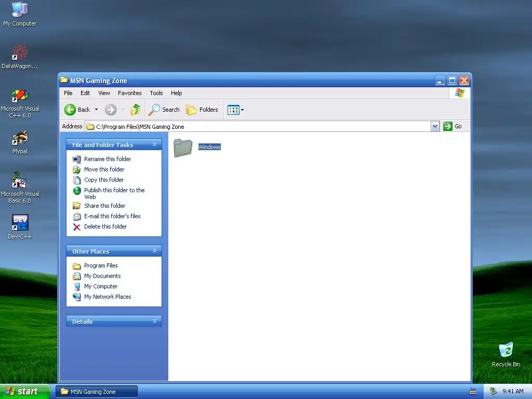Click Share this folder link
Image resolution: width=532 pixels, height=399 pixels.
click(104, 206)
